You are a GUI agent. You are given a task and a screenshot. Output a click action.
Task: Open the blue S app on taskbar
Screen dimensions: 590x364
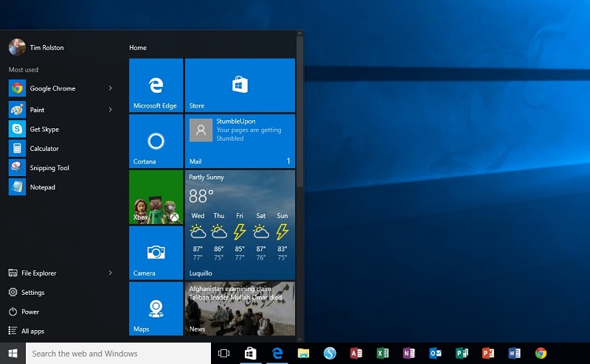[x=330, y=354]
